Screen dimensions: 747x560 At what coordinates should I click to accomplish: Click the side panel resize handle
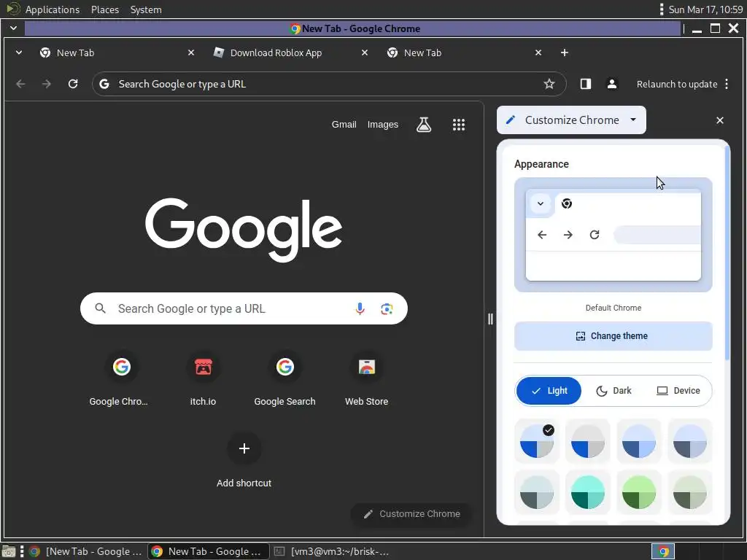[490, 319]
